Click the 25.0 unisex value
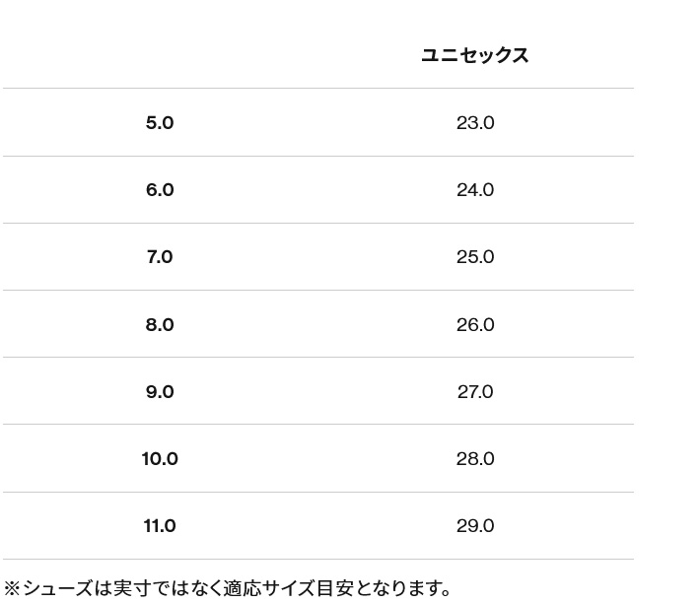 tap(475, 257)
